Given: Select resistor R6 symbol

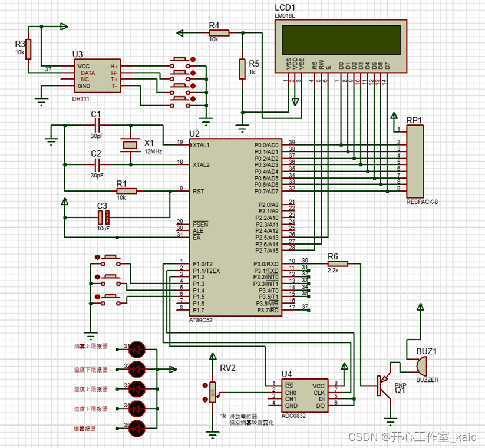Looking at the screenshot, I should click(338, 263).
